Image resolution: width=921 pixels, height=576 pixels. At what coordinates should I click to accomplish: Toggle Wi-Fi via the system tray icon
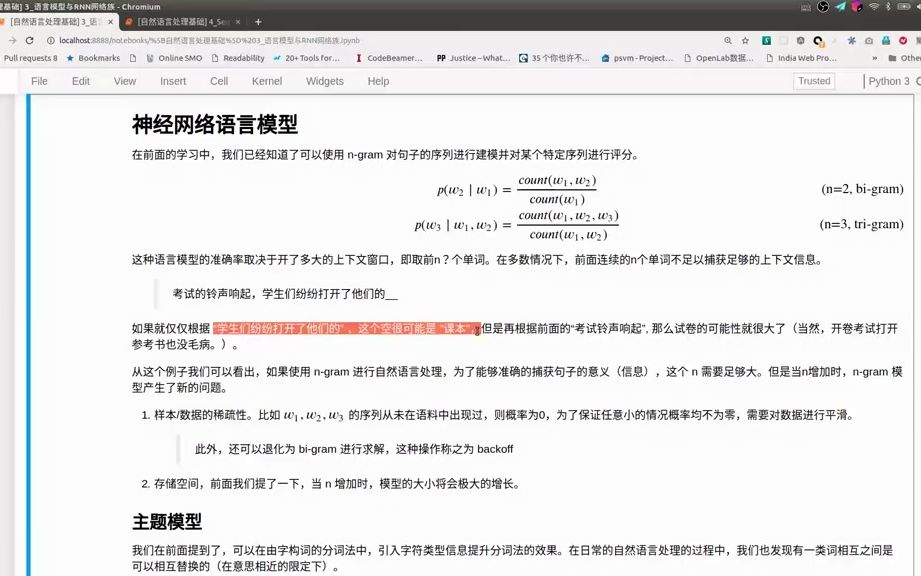coord(874,8)
